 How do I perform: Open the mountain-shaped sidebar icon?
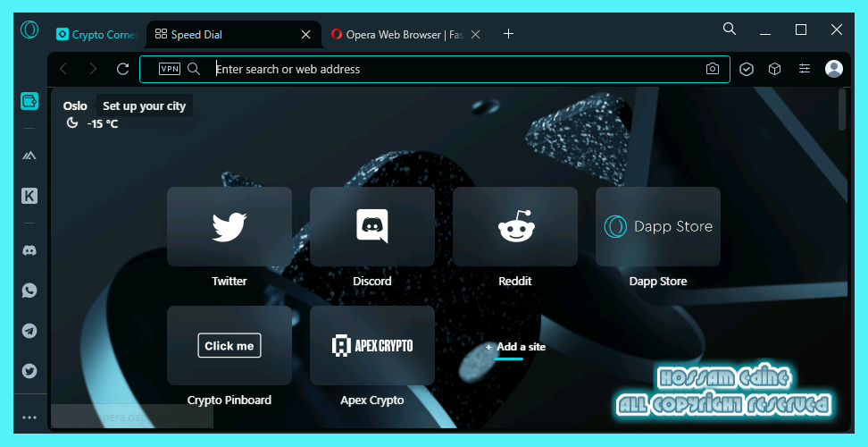point(29,156)
